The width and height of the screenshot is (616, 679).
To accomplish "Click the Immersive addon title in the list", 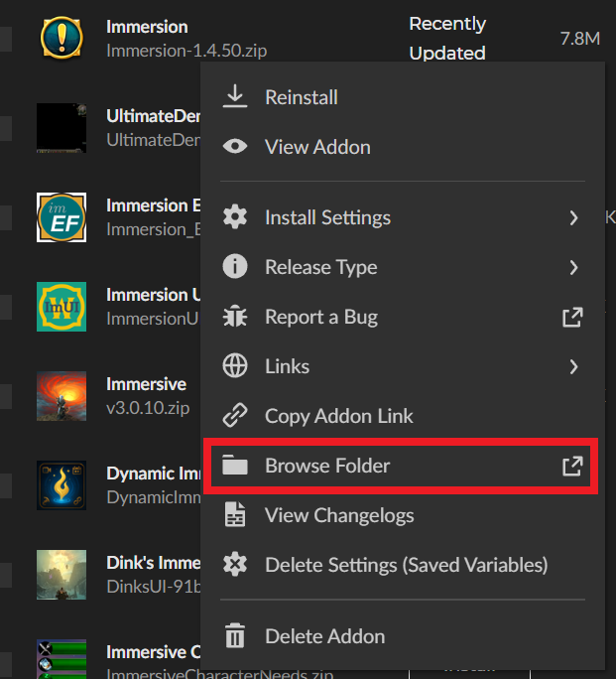I will 146,383.
